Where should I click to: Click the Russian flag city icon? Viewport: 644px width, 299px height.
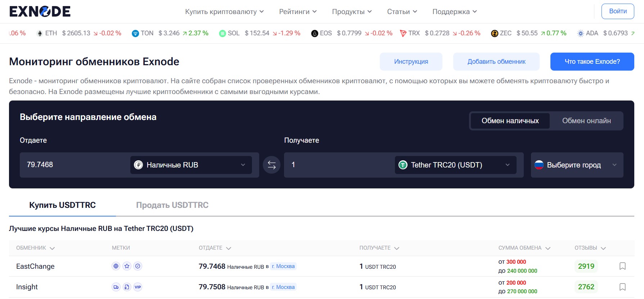539,165
